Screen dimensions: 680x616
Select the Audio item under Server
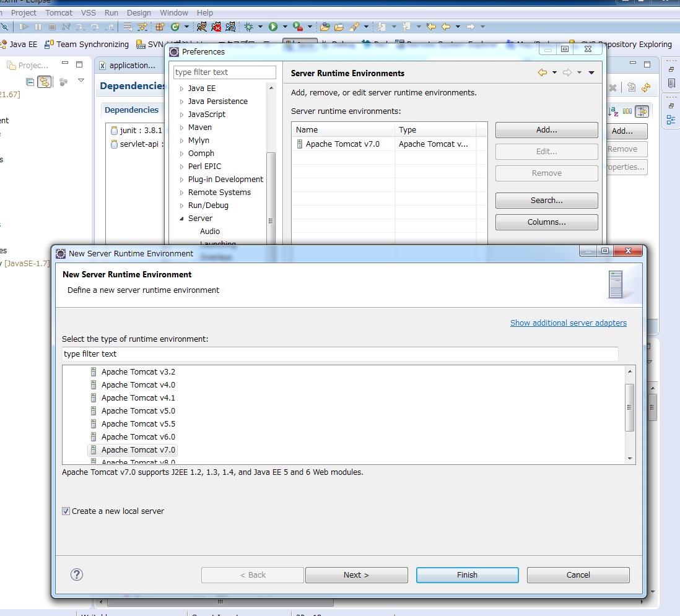210,232
